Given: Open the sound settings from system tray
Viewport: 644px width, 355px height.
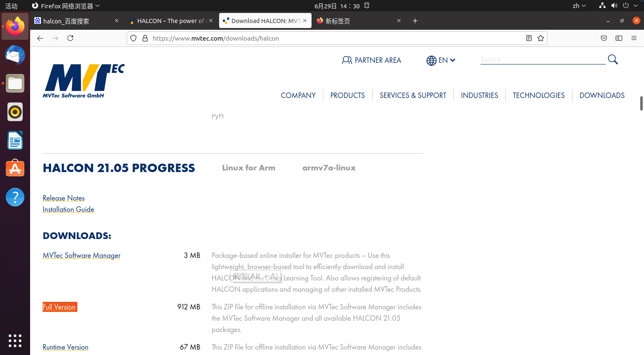Looking at the screenshot, I should pos(614,5).
